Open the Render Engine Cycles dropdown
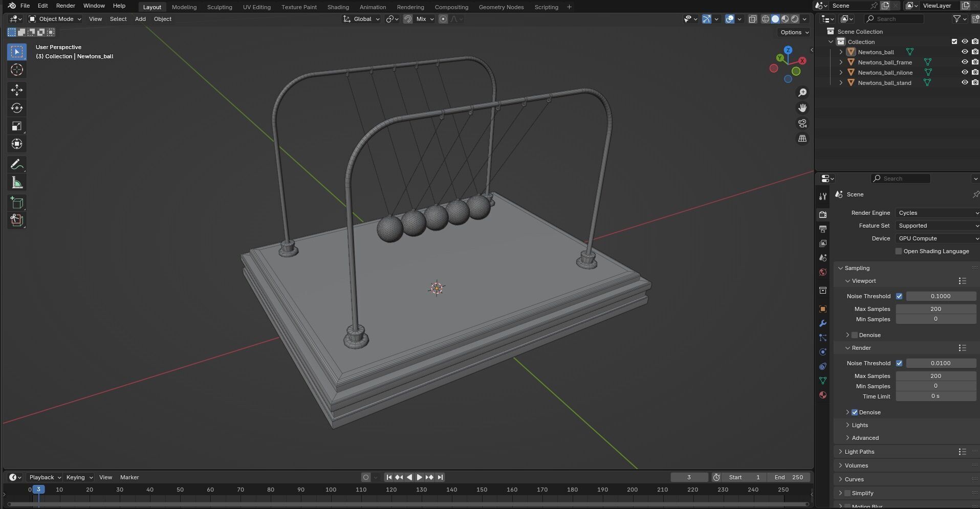 pos(938,213)
